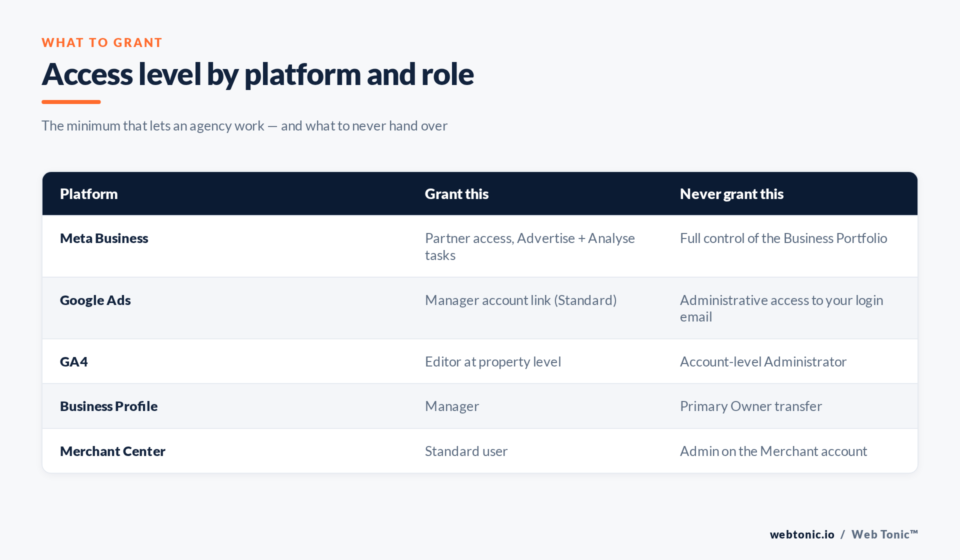Click the 'Business Profile' row label
Screen dimensions: 960x560
109,406
